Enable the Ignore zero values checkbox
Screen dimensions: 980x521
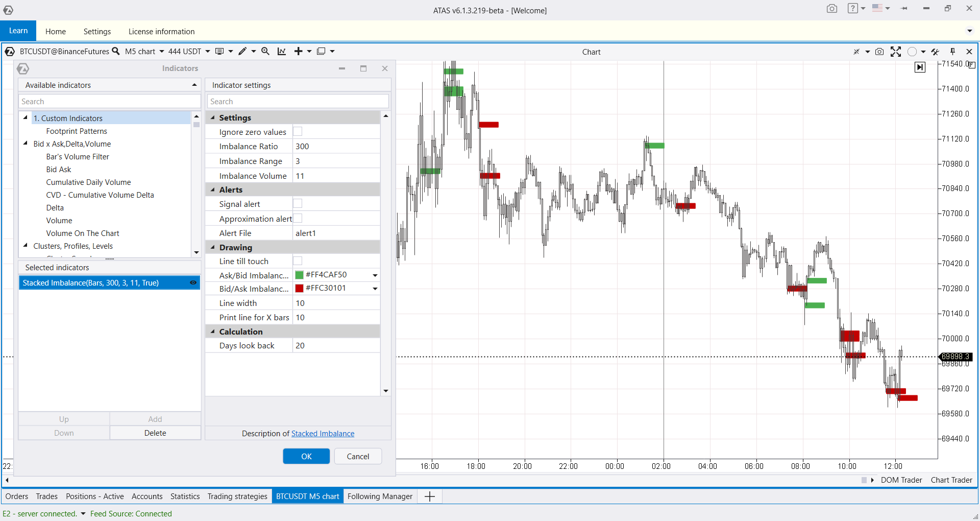pos(298,132)
